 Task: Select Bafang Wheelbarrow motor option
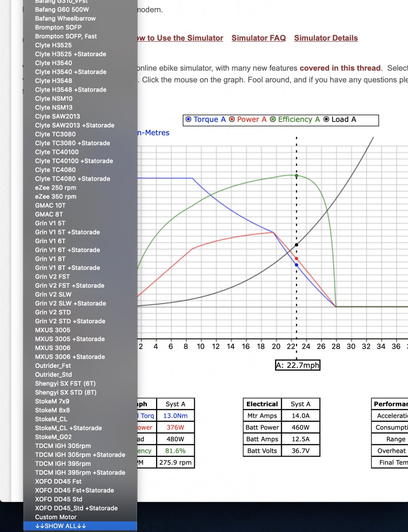(x=80, y=19)
